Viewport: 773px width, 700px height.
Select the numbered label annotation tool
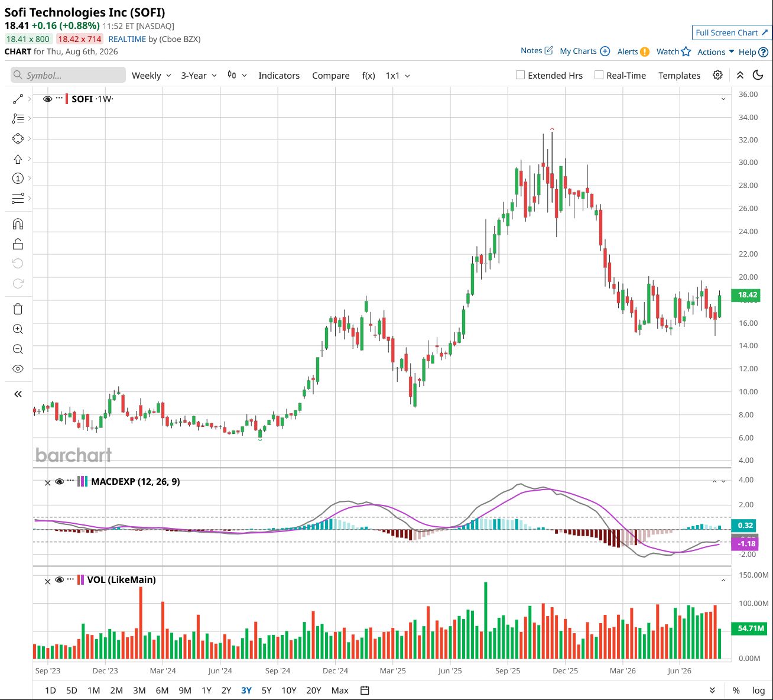pyautogui.click(x=18, y=179)
